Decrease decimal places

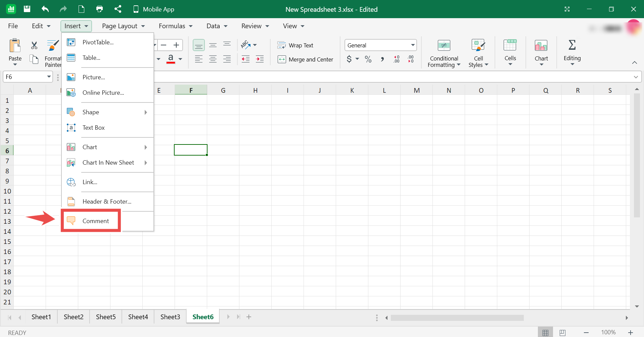click(411, 59)
